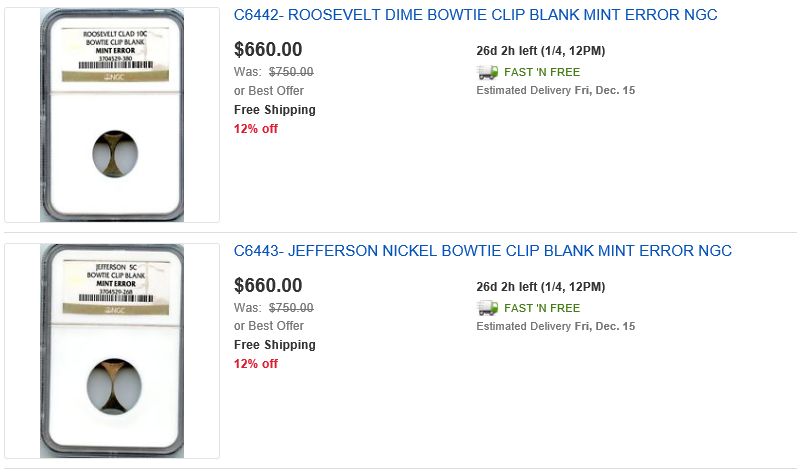This screenshot has height=473, width=809.
Task: Click the delivery truck icon on Jefferson nickel listing
Action: coord(487,308)
